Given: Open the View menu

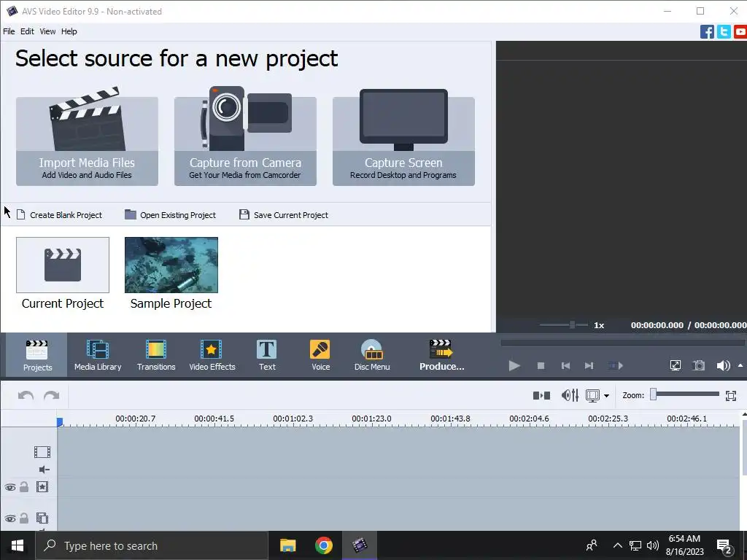Looking at the screenshot, I should point(47,31).
